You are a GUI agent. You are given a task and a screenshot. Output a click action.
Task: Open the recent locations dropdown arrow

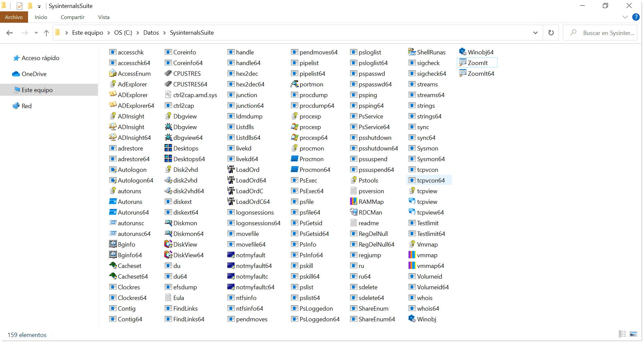[36, 33]
